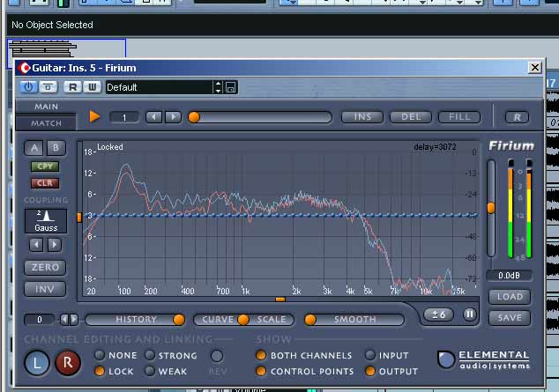
Task: Toggle BOTH CHANNELS display
Action: coord(261,355)
